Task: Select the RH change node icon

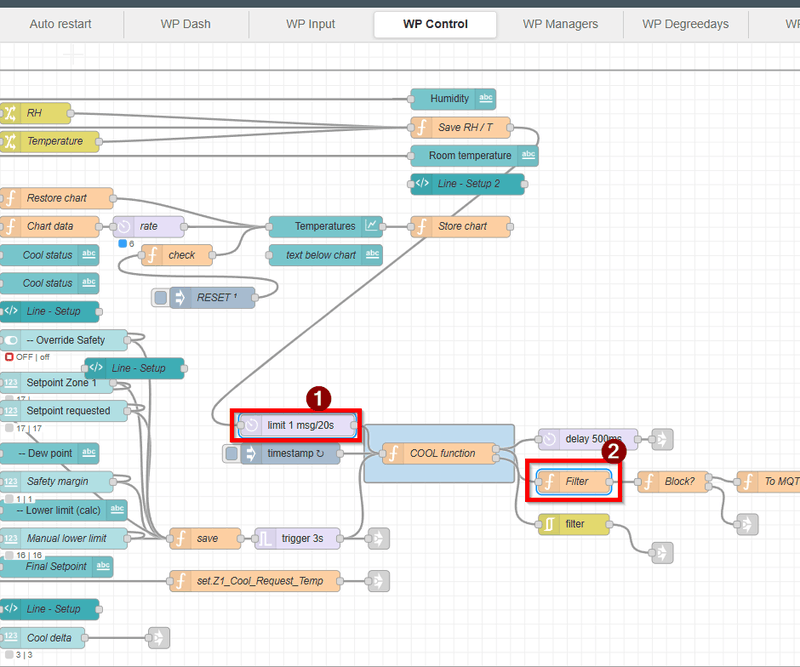Action: coord(10,113)
